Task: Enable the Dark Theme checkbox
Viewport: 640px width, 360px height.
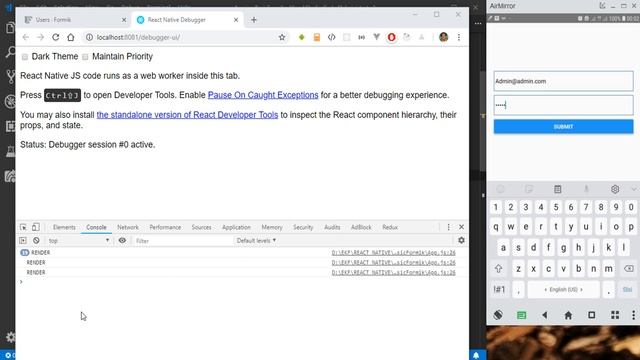Action: pyautogui.click(x=25, y=57)
